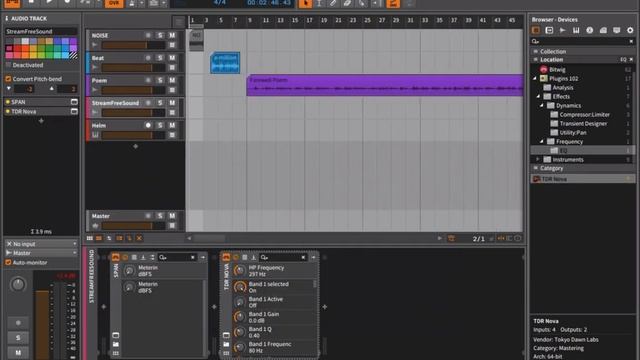This screenshot has height=360, width=640.
Task: Collapse the Plugins 102 tree node
Action: click(x=535, y=78)
